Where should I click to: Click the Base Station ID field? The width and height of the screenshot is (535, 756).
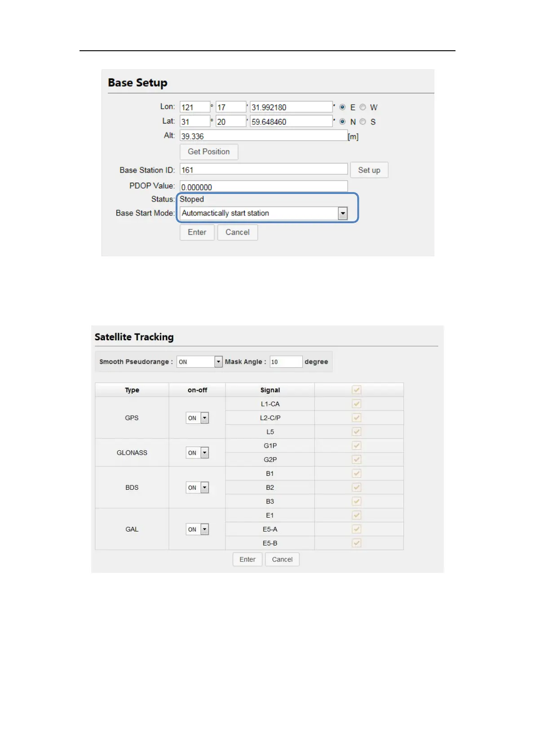click(264, 170)
